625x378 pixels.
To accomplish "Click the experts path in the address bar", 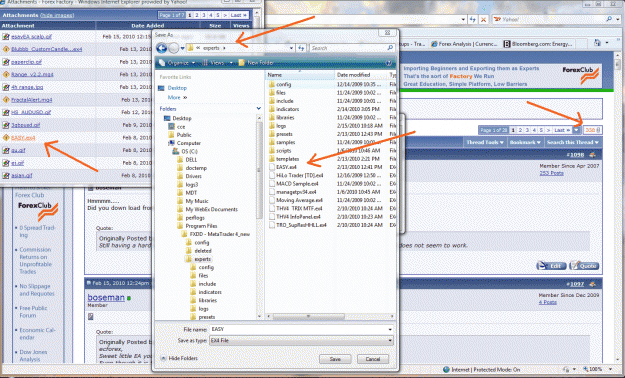I will tap(211, 48).
